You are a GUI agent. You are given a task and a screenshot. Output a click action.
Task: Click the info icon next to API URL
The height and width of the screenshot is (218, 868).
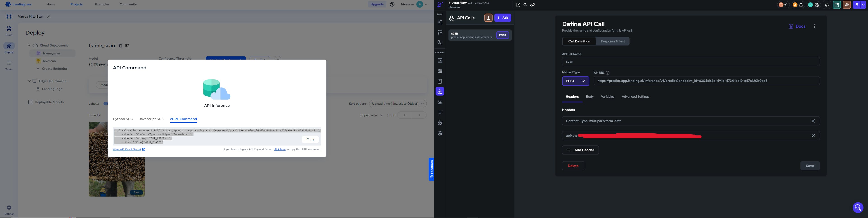coord(608,73)
